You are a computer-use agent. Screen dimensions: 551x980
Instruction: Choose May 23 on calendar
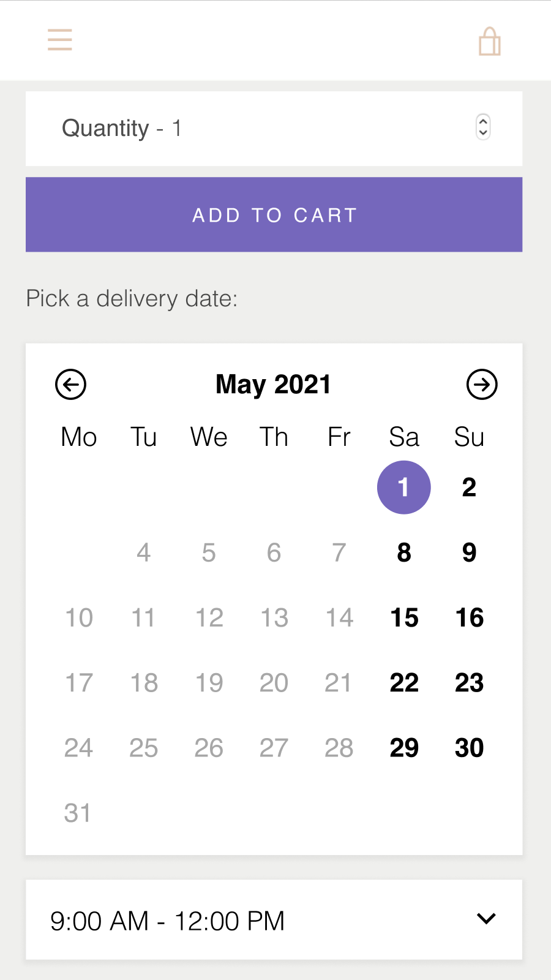pyautogui.click(x=469, y=682)
